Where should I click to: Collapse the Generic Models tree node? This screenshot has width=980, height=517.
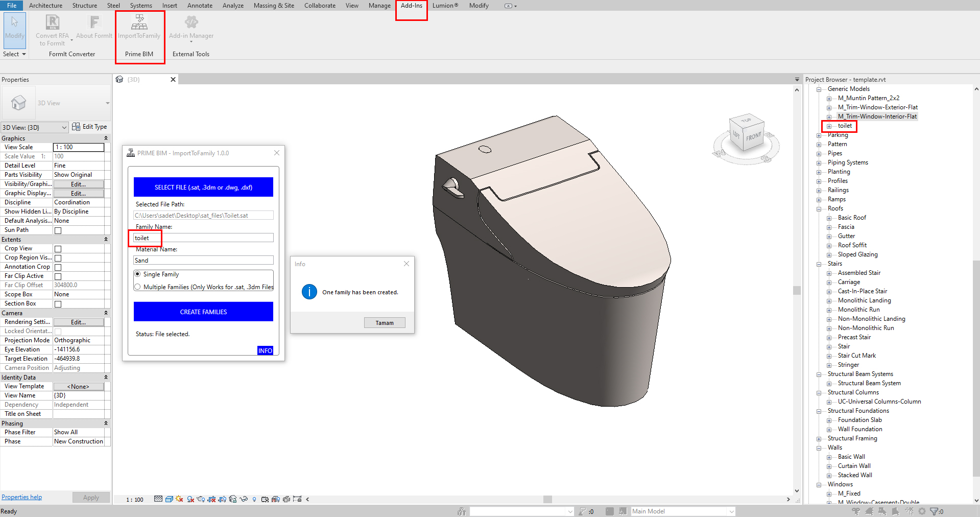click(819, 89)
